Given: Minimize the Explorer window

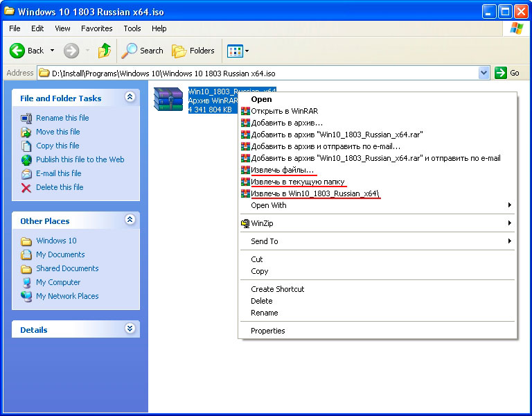Looking at the screenshot, I should tap(488, 12).
